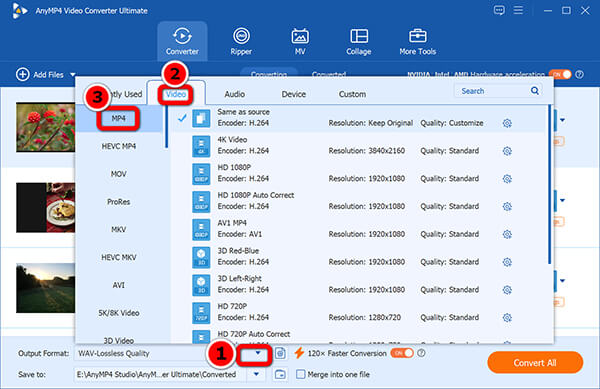The width and height of the screenshot is (600, 389).
Task: Check Merge into one file
Action: point(301,374)
